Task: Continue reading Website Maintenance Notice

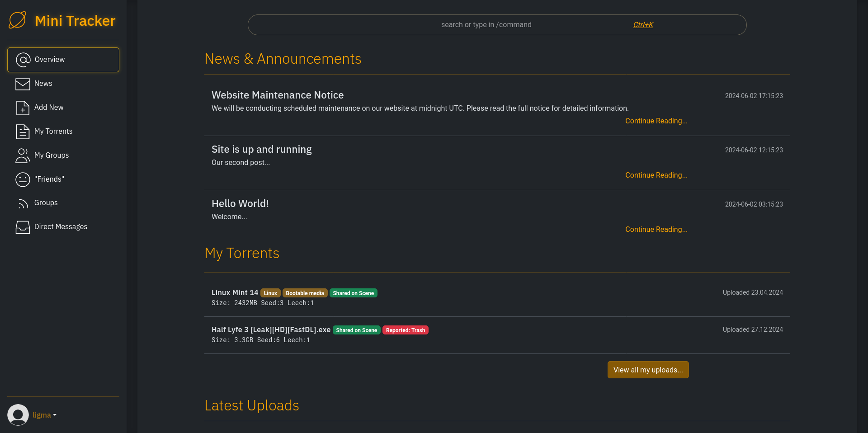Action: coord(656,121)
